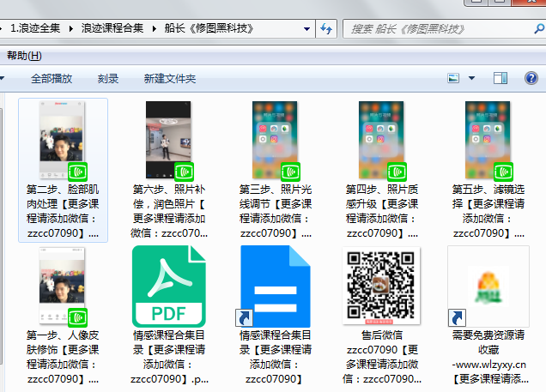Click green video badge on 第四步 thumbnail
This screenshot has height=392, width=546.
pos(397,172)
